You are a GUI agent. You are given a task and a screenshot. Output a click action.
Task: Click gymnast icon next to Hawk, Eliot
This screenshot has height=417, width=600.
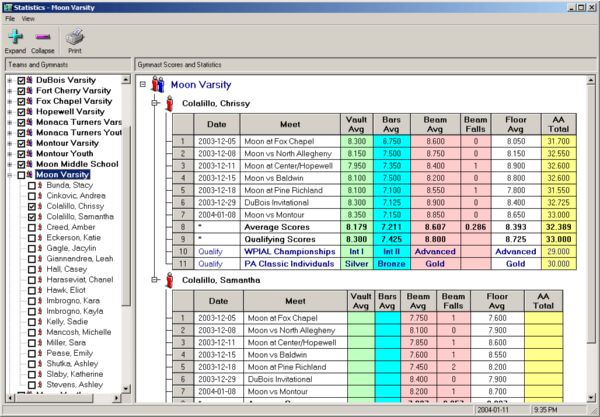tap(40, 290)
